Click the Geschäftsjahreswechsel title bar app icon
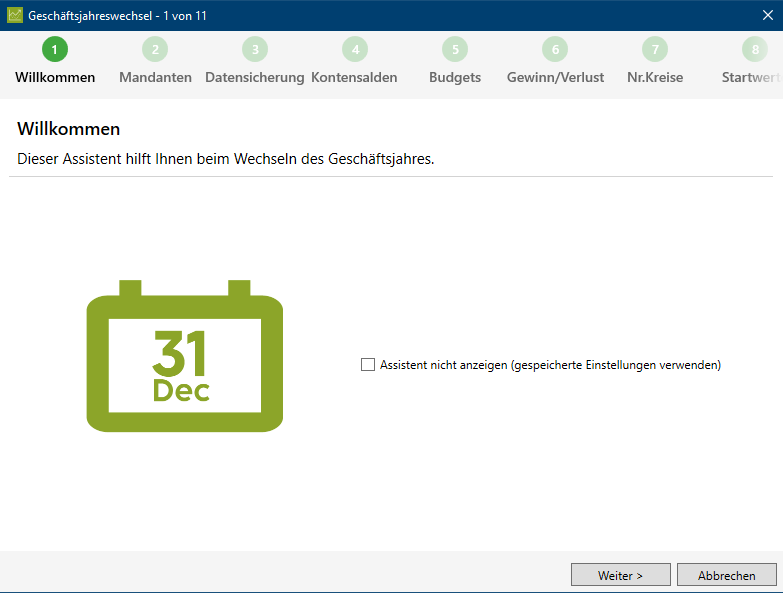This screenshot has height=593, width=783. point(15,15)
